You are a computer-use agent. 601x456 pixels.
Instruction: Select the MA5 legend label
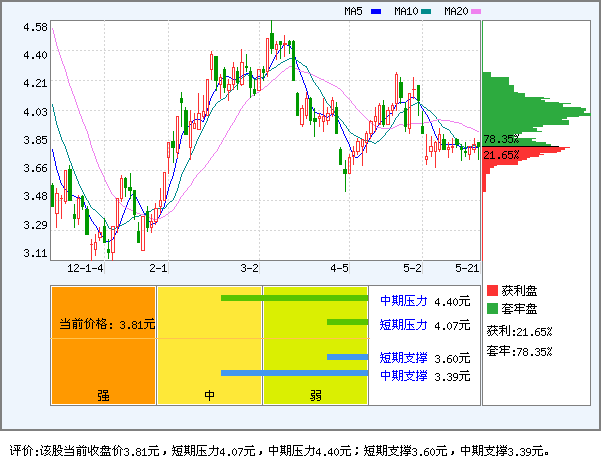coord(353,11)
